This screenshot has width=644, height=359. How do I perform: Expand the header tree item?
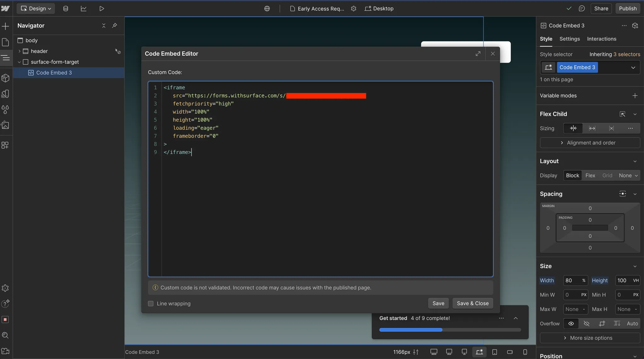(x=19, y=51)
